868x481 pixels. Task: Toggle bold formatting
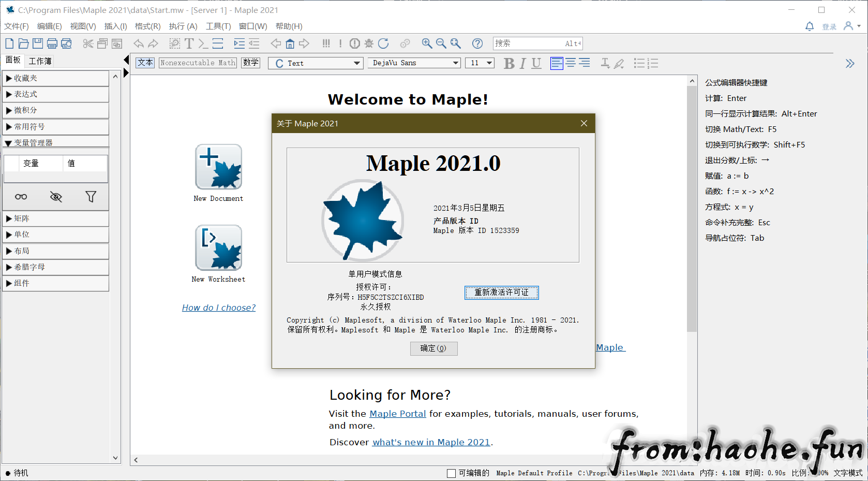(509, 63)
